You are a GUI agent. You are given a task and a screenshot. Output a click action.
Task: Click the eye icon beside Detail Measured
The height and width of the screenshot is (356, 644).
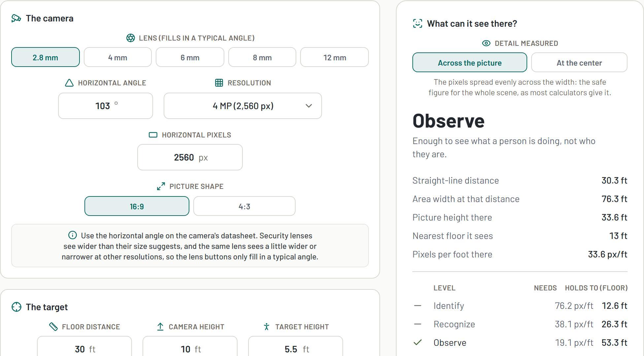tap(486, 43)
